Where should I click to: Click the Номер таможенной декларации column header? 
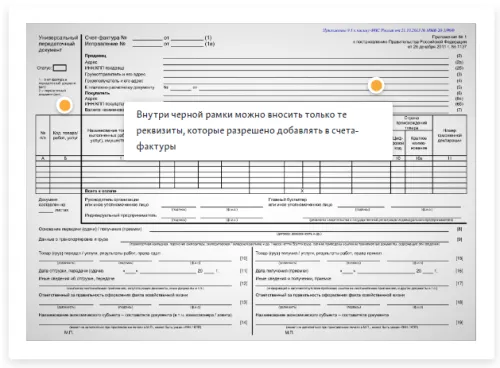click(x=449, y=135)
